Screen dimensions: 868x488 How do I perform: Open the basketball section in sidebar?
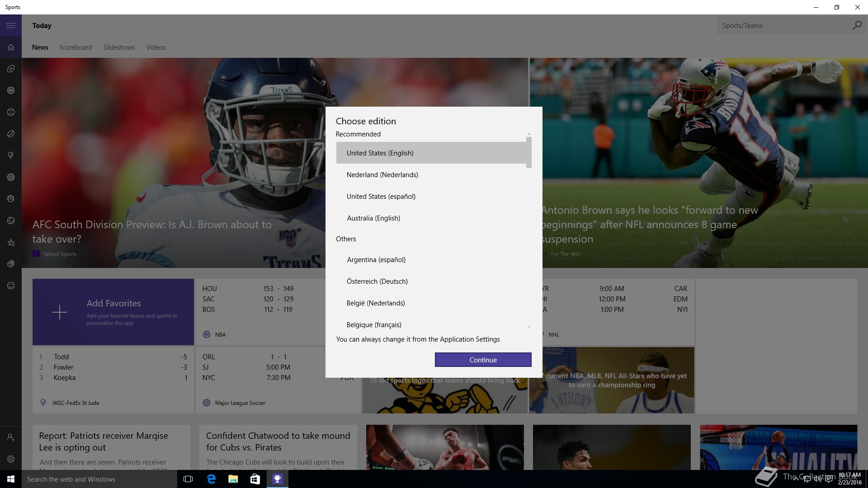click(x=11, y=90)
